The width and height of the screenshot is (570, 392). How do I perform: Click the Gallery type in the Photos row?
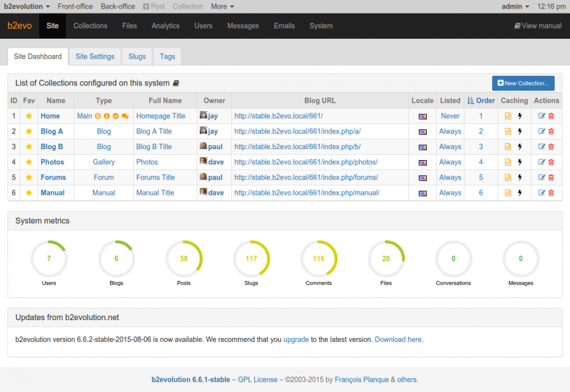coord(103,162)
